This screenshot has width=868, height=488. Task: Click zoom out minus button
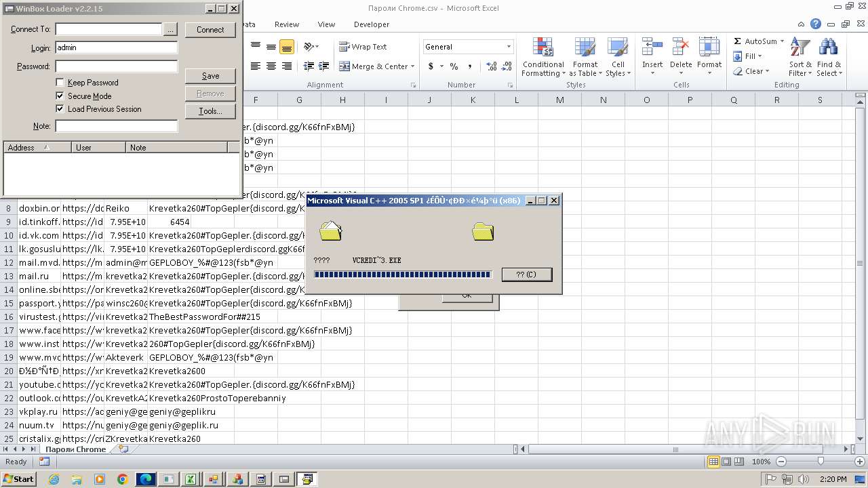coord(781,462)
